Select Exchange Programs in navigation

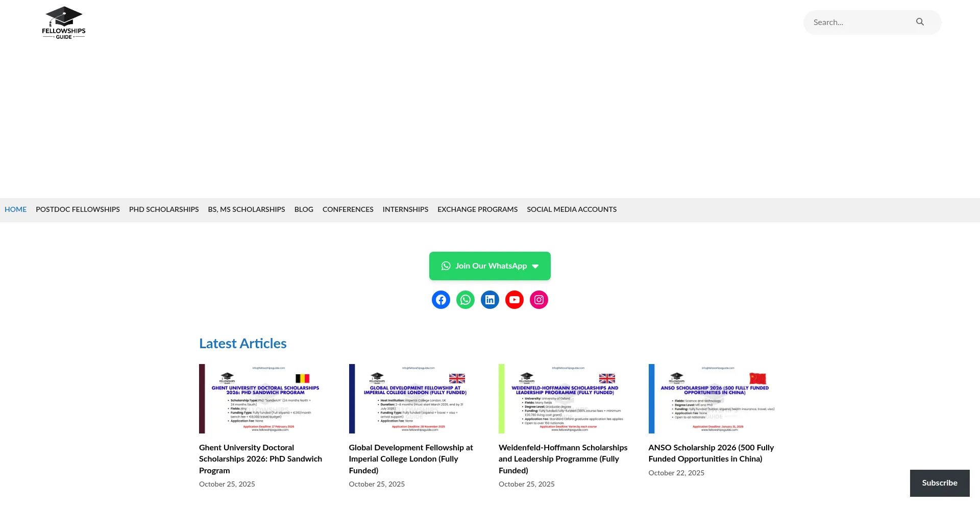point(477,209)
